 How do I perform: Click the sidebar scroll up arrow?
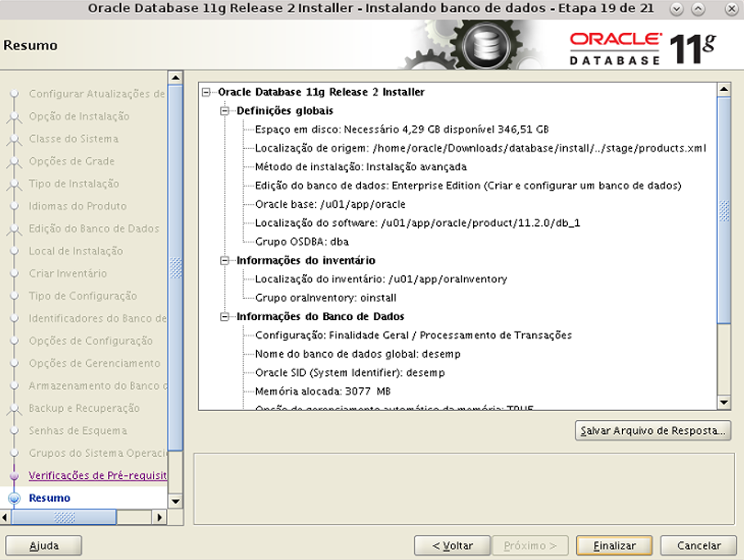[x=175, y=77]
